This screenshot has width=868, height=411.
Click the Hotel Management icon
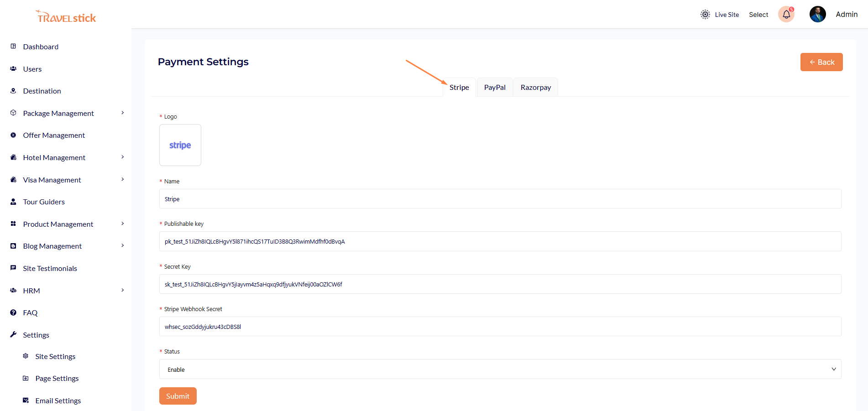point(13,157)
